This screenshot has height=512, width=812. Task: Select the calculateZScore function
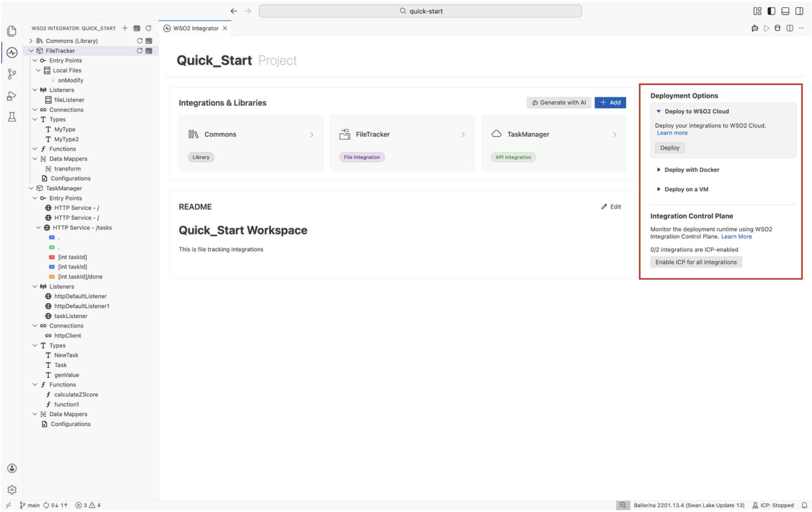(76, 394)
